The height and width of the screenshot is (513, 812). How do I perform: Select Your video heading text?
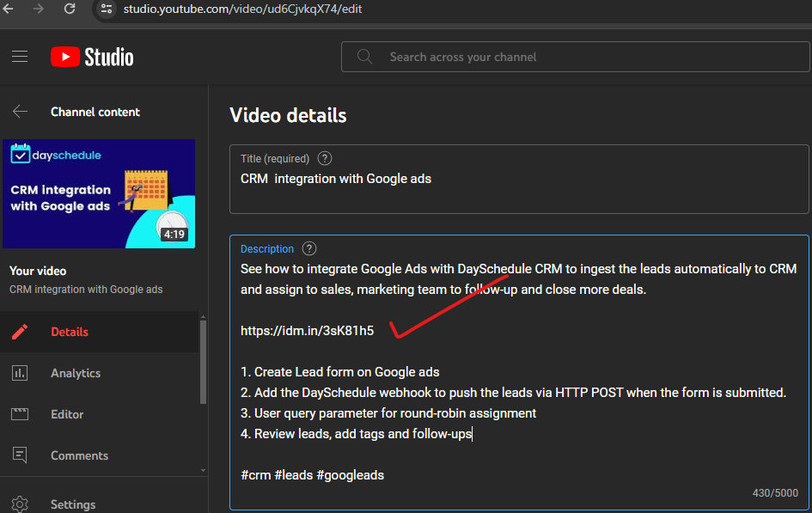[x=38, y=271]
